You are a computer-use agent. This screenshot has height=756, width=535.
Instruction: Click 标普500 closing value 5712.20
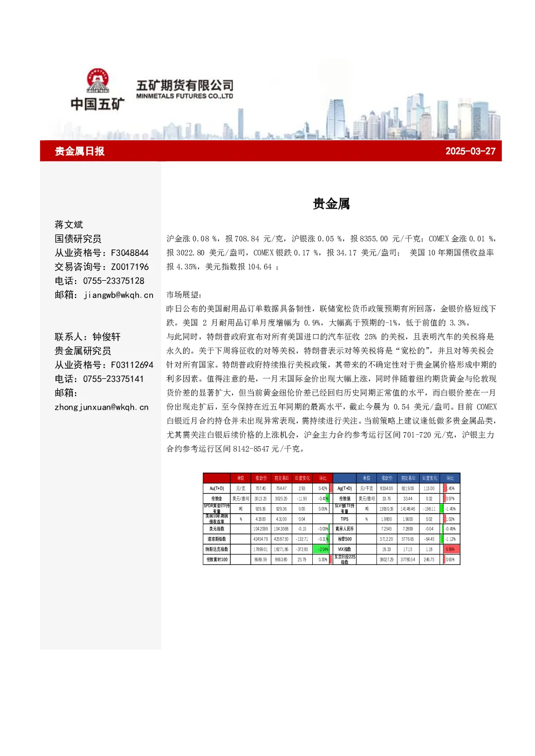coord(387,539)
